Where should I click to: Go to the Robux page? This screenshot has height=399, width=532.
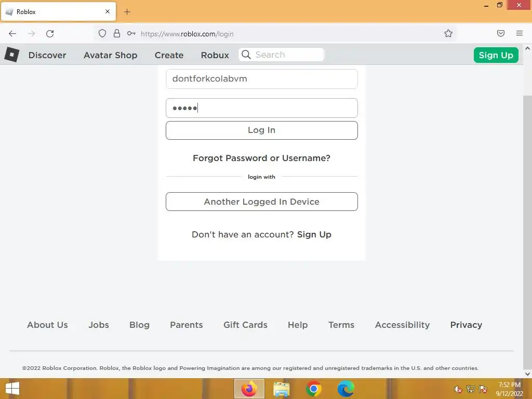click(215, 55)
